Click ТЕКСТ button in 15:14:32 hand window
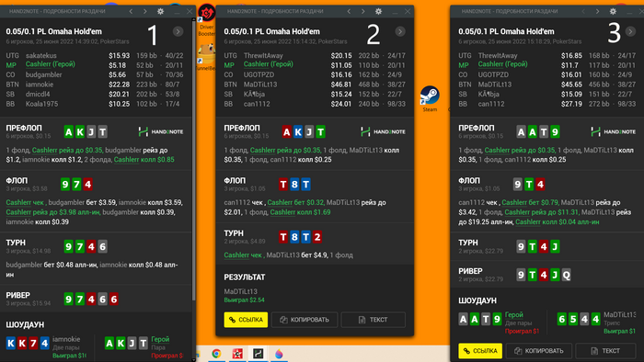This screenshot has width=644, height=362. click(374, 320)
